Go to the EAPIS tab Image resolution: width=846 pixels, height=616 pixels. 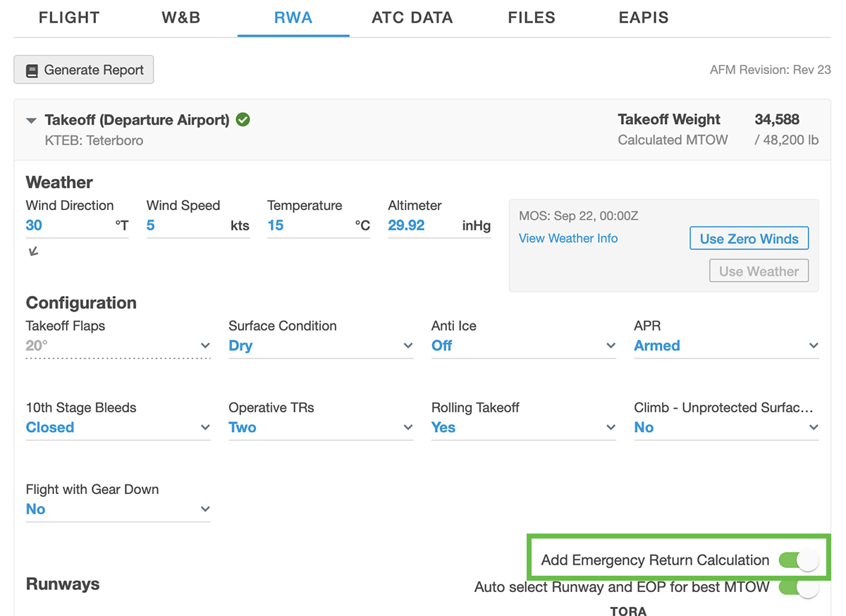pyautogui.click(x=643, y=18)
